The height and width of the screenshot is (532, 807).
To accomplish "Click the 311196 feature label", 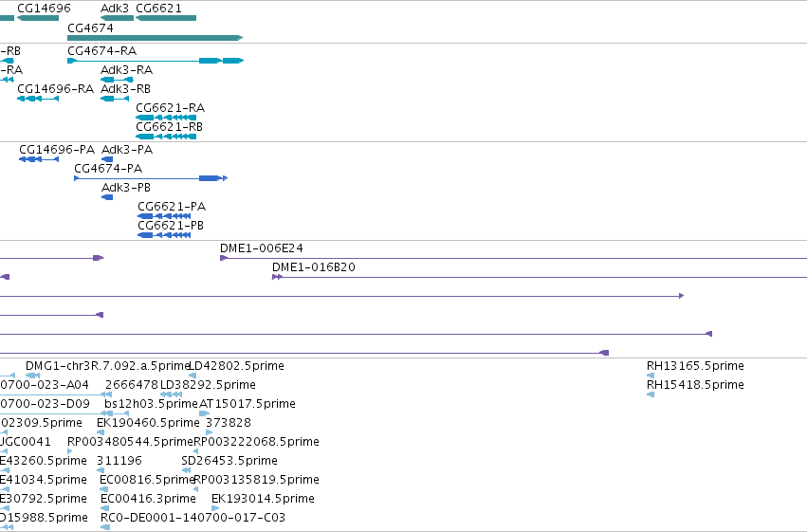I will pyautogui.click(x=119, y=461).
